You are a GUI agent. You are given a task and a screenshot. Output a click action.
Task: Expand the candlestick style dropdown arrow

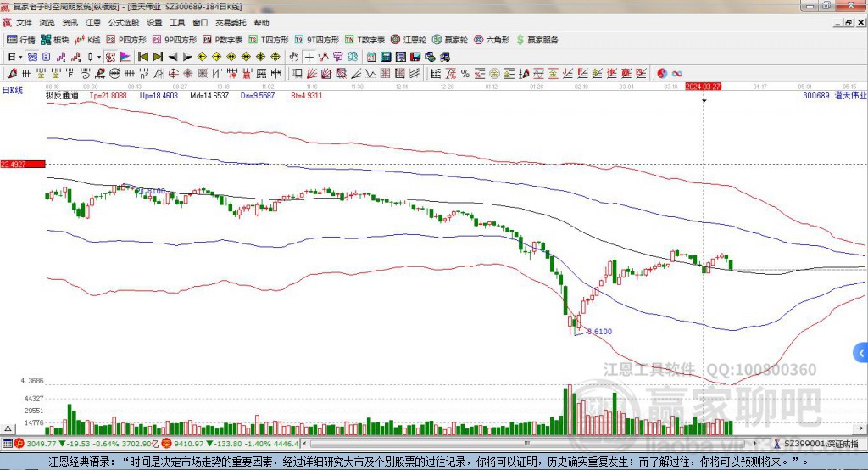[99, 57]
